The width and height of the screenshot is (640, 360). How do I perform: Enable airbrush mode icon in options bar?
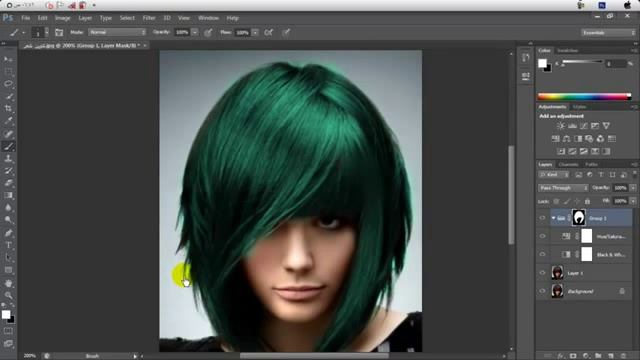269,32
